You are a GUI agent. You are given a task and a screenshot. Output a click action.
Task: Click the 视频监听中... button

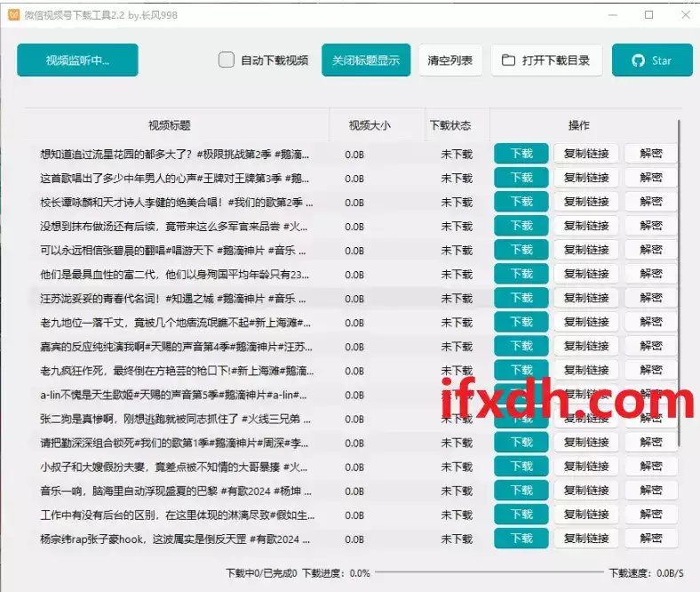point(77,60)
